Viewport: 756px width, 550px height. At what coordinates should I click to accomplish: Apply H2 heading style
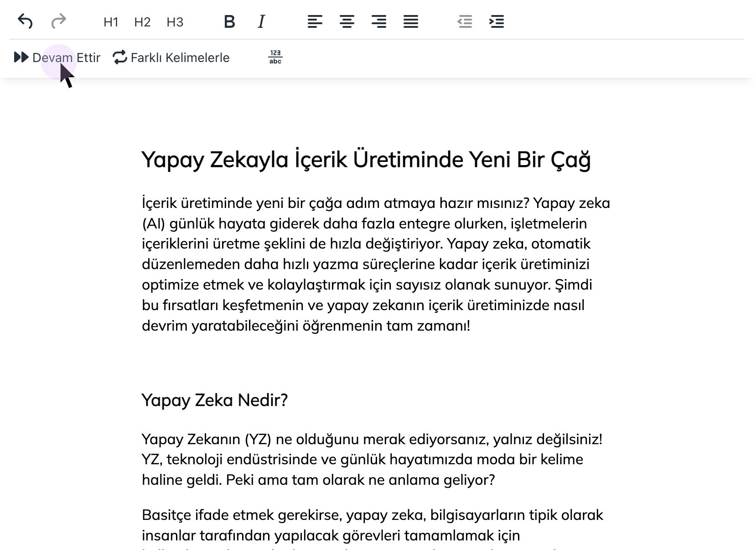click(x=142, y=22)
